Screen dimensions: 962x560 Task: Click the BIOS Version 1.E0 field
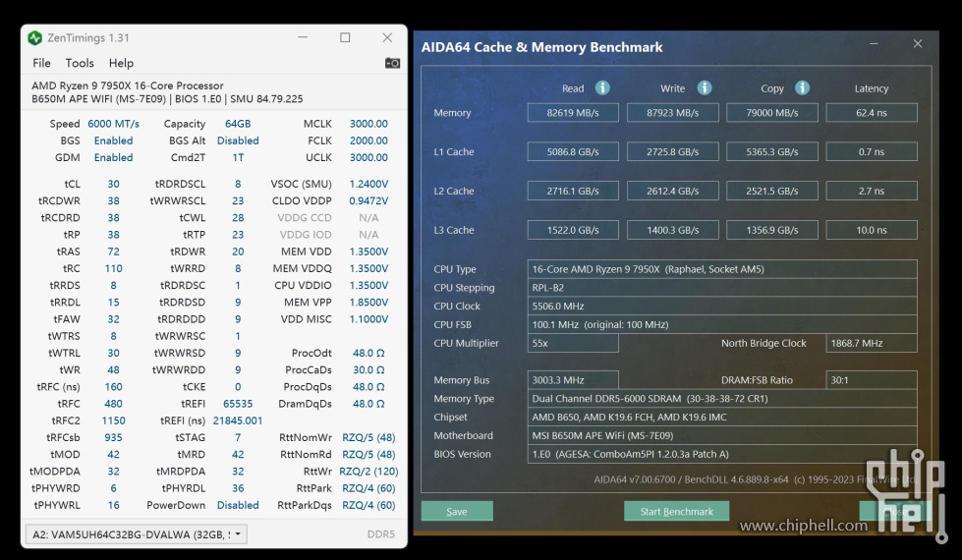tap(722, 454)
